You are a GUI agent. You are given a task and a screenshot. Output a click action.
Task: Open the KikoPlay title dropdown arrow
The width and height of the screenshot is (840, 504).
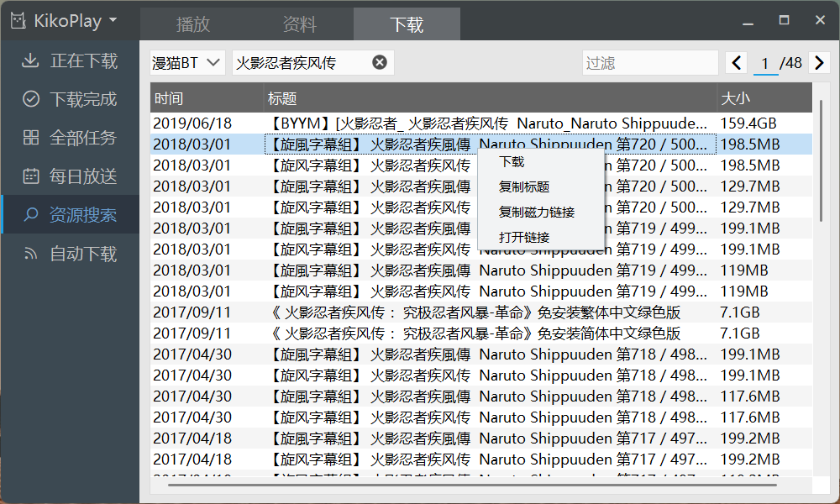(113, 20)
